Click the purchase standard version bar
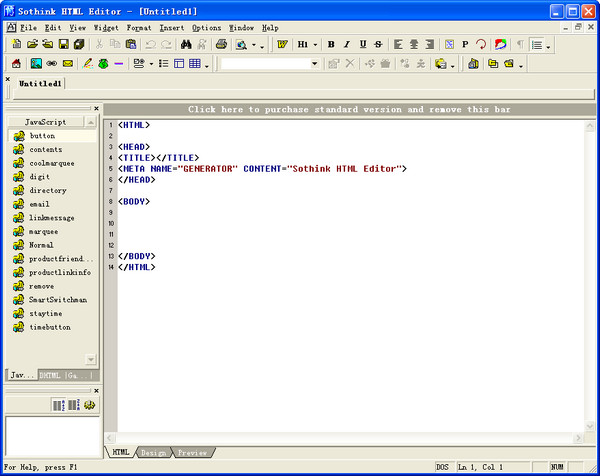Screen dimensions: 600x476 [351, 109]
